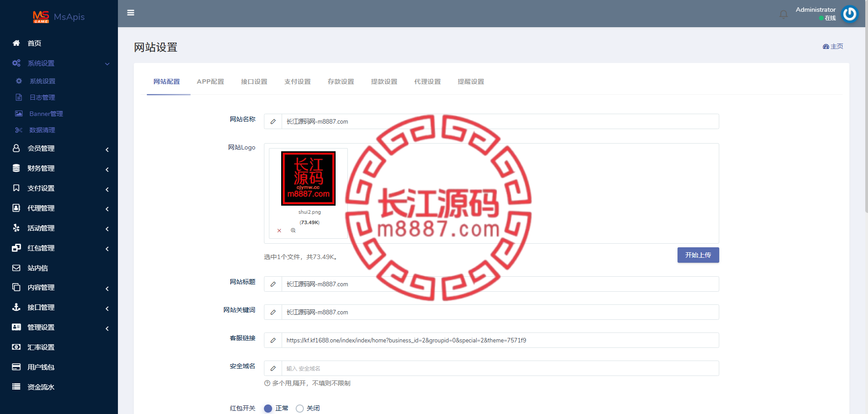
Task: Select 正常 for 红包开关
Action: coord(268,408)
